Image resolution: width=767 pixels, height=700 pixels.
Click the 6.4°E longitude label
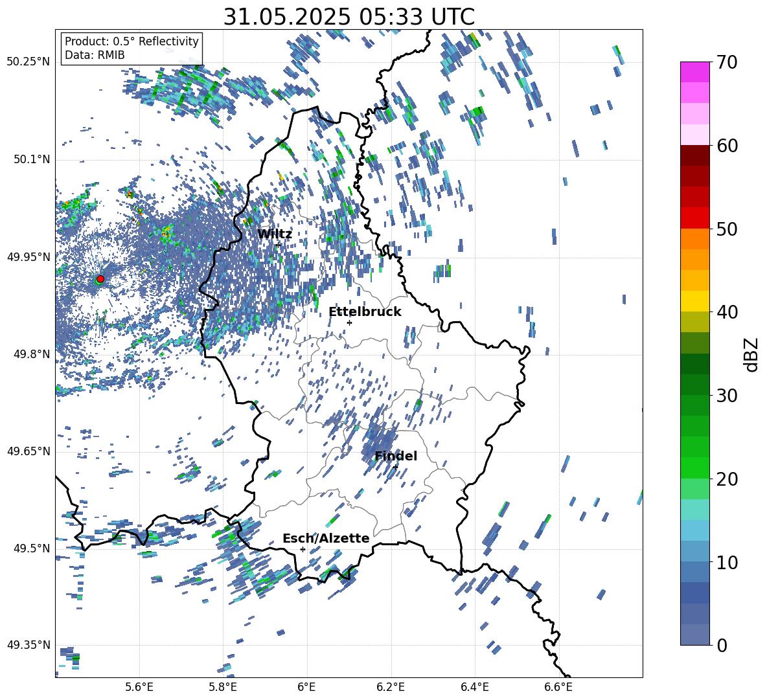coord(474,687)
